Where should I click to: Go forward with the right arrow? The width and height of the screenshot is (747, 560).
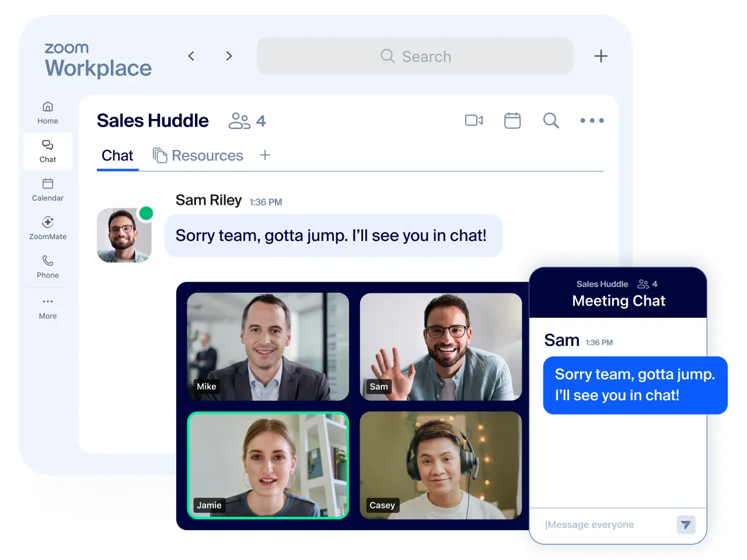[x=229, y=56]
